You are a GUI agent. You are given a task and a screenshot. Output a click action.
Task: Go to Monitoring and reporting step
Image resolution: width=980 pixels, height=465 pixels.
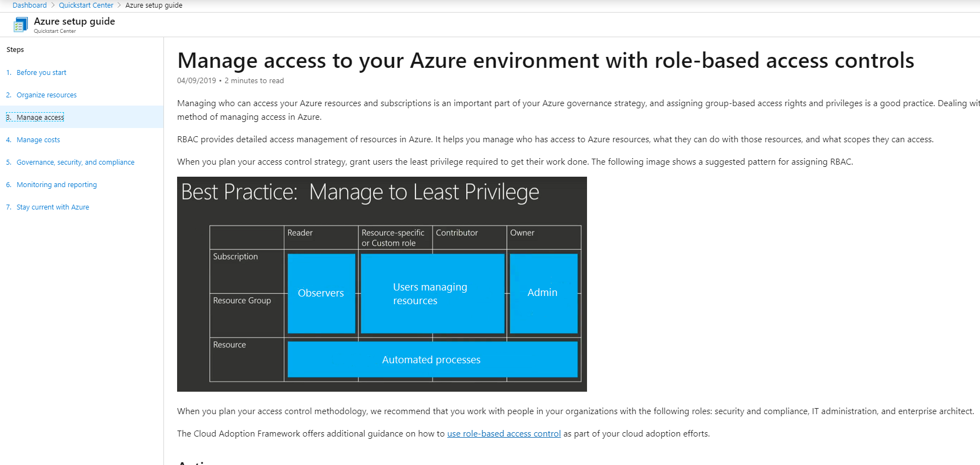(57, 185)
